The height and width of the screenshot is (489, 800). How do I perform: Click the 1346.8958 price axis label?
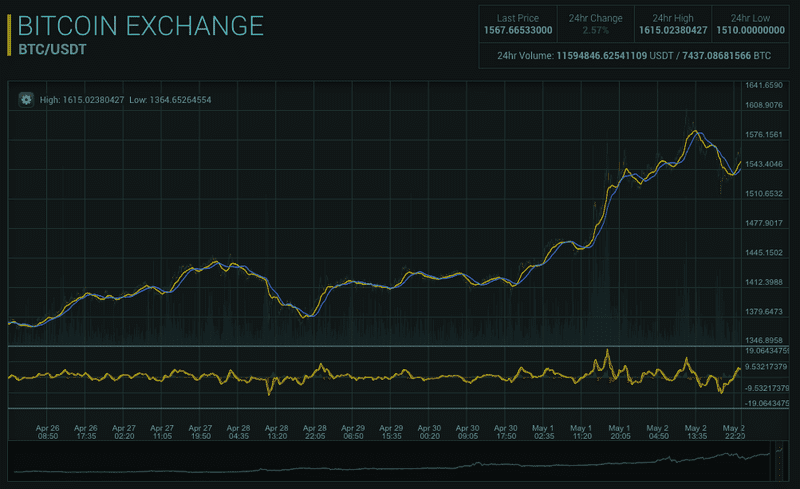point(764,340)
